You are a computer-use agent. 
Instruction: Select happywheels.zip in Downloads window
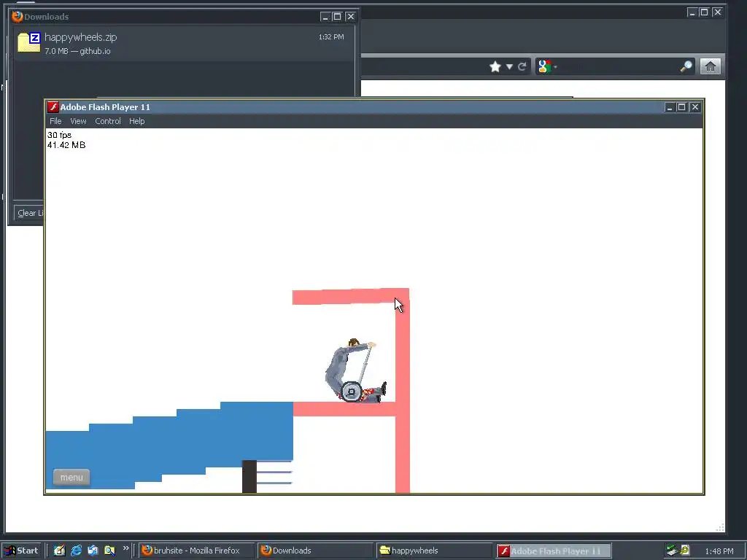point(184,43)
